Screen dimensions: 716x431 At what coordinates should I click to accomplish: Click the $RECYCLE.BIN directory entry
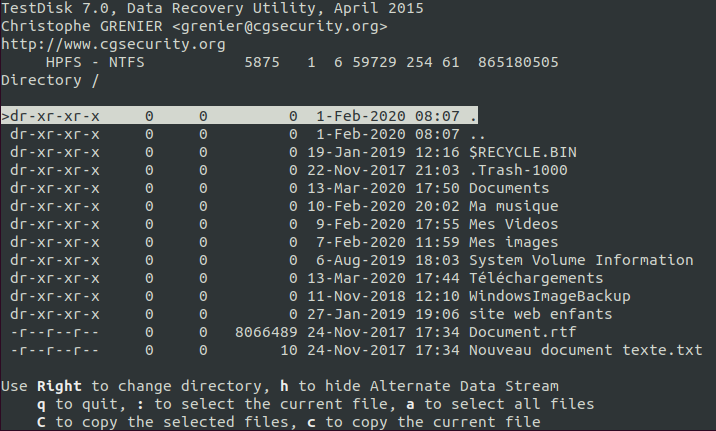pos(522,152)
